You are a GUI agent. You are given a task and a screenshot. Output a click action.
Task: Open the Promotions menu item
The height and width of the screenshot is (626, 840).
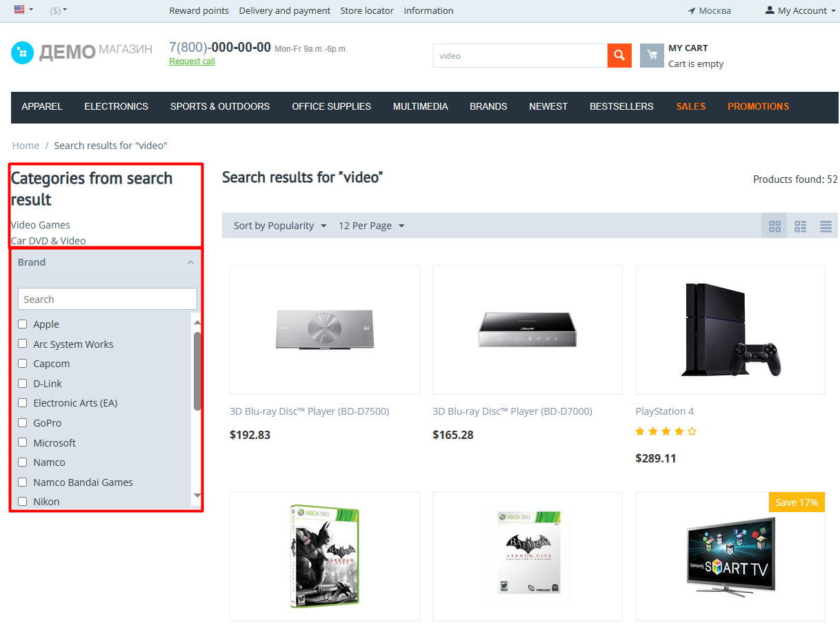click(758, 106)
